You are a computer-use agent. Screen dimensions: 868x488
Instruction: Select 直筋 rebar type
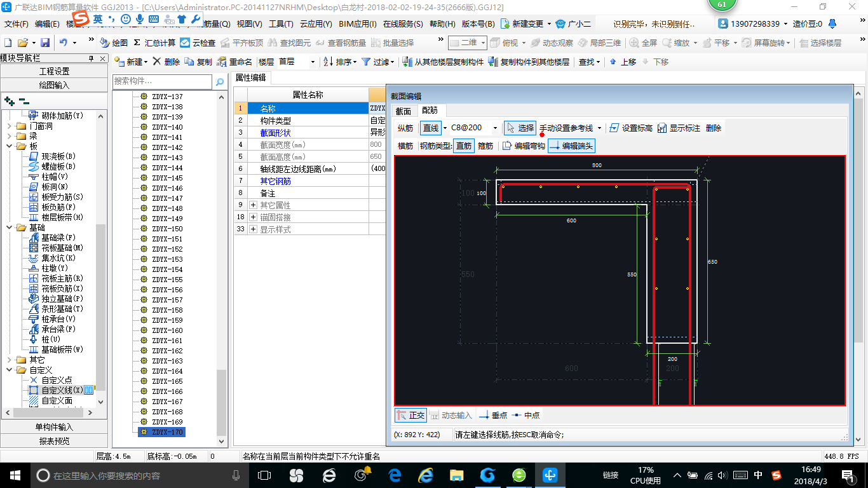(464, 146)
